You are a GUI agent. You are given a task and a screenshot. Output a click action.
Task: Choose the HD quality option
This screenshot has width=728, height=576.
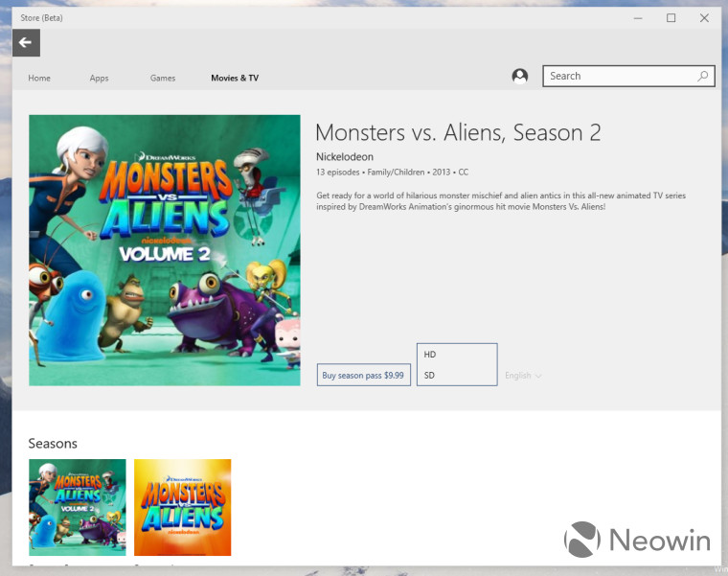tap(457, 355)
